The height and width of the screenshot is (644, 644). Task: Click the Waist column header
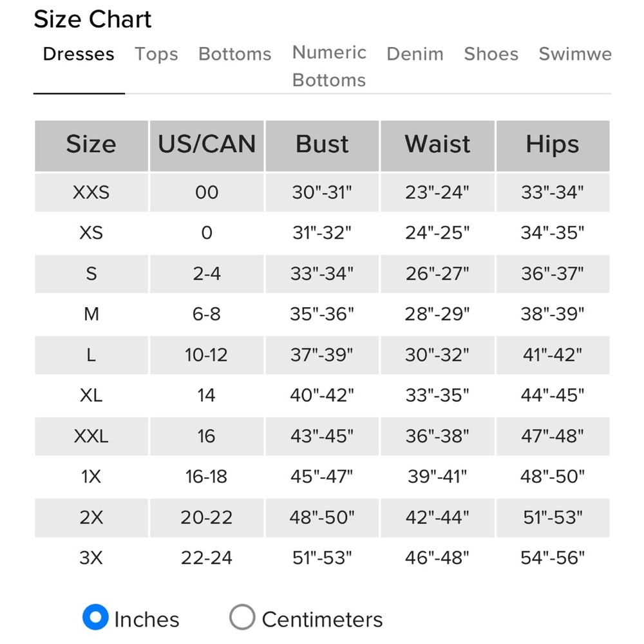pyautogui.click(x=437, y=146)
